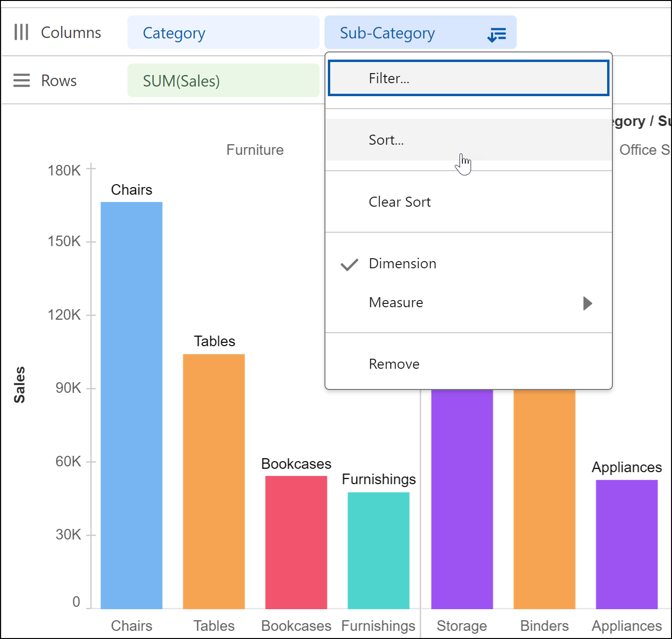Choose Remove from the menu
672x639 pixels.
pos(469,364)
